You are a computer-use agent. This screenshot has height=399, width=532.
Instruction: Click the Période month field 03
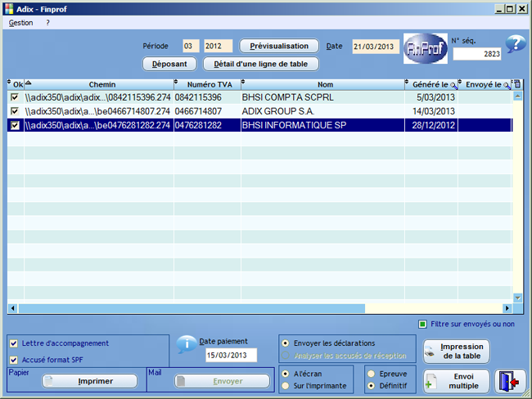pos(191,46)
